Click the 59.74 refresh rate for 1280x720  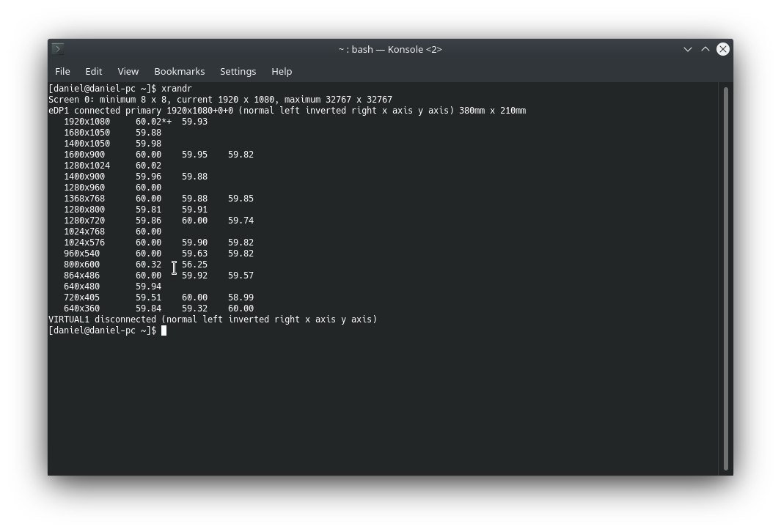tap(241, 221)
